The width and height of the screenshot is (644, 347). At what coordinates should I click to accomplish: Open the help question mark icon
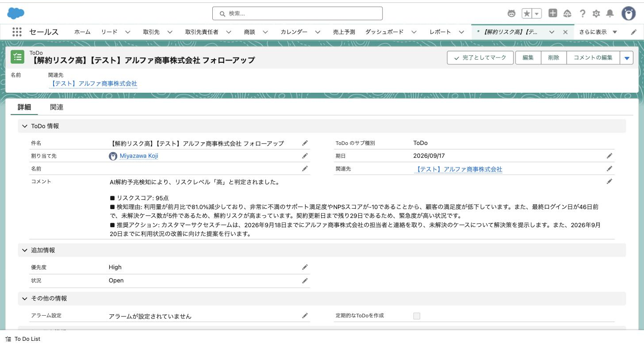[x=583, y=14]
